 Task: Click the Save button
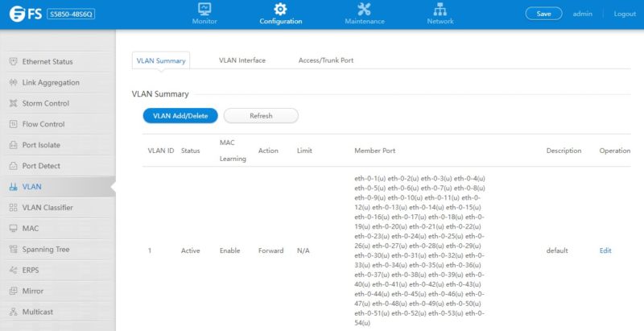[544, 14]
